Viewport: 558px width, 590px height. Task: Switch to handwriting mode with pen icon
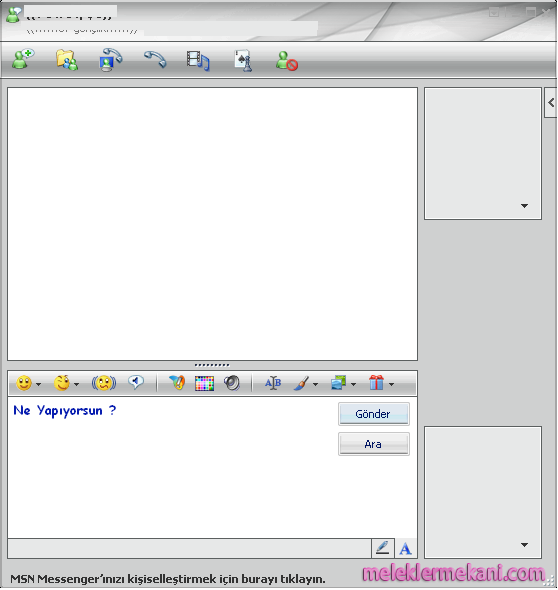pos(383,548)
